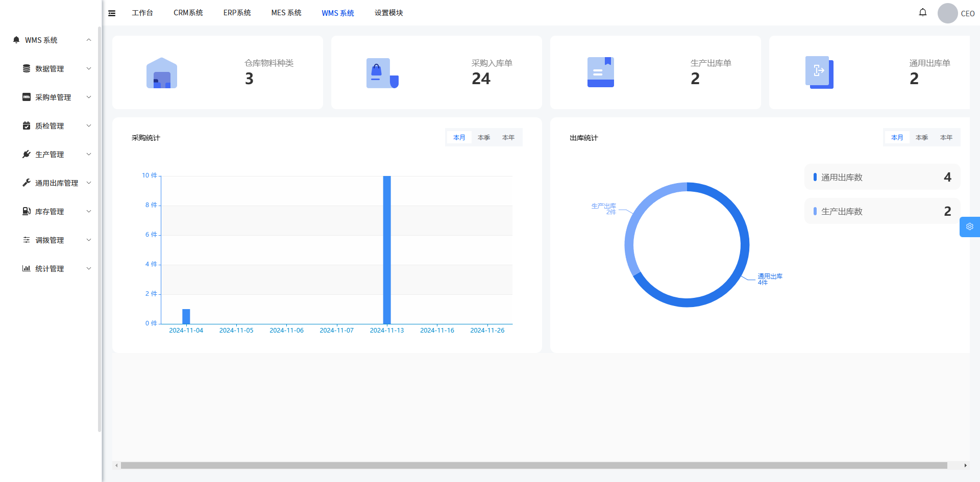Open the ERP系统 top tab

237,13
